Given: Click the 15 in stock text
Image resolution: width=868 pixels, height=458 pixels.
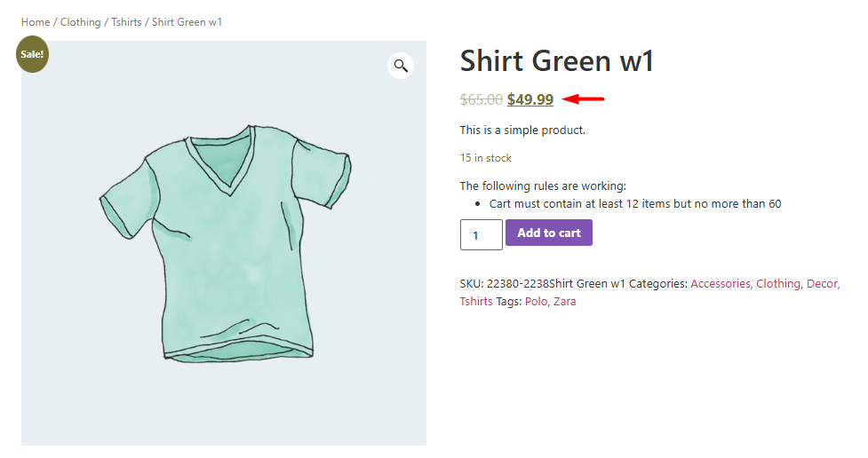Looking at the screenshot, I should click(485, 158).
